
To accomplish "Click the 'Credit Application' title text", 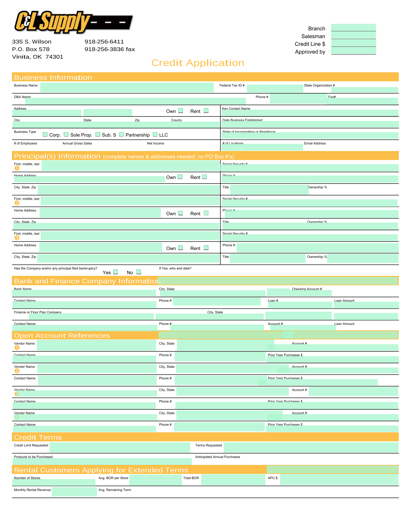I will [x=198, y=63].
